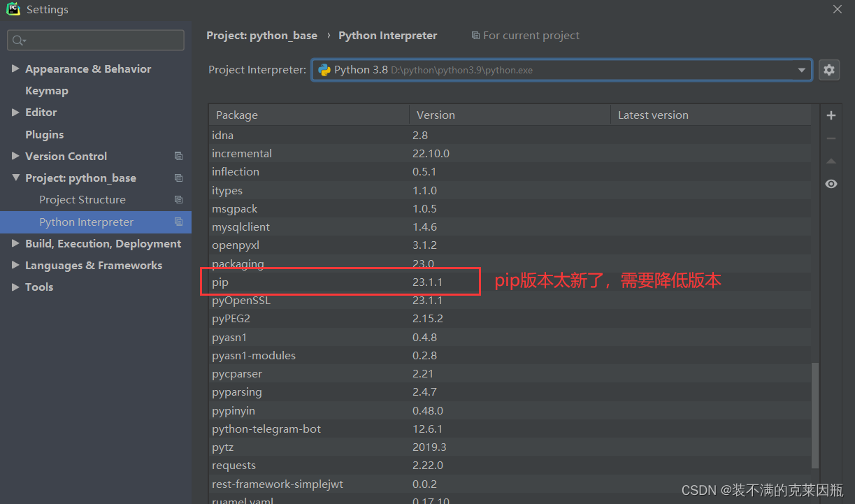
Task: Expand the Editor section
Action: point(15,112)
